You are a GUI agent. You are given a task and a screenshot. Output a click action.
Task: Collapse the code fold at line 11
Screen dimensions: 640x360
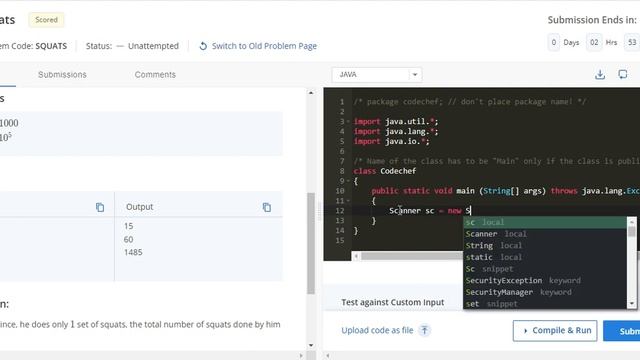(x=348, y=201)
